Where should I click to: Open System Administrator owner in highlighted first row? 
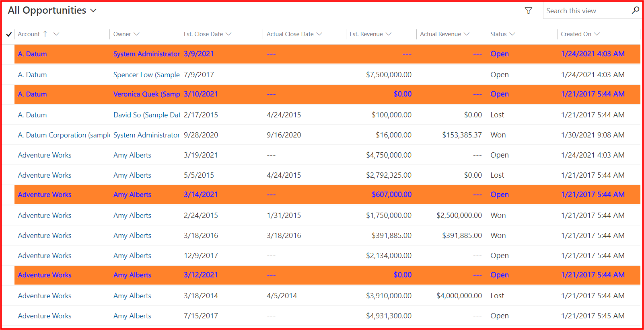[146, 54]
